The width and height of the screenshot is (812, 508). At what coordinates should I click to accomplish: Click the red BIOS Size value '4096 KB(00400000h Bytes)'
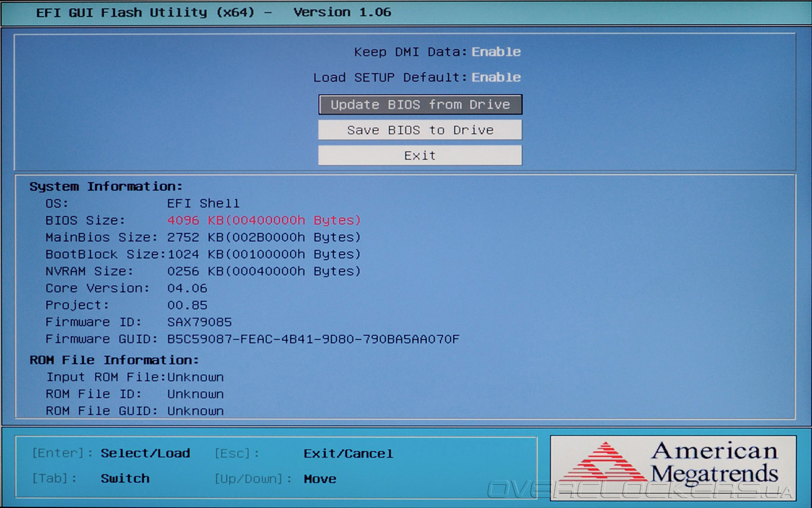pos(264,220)
